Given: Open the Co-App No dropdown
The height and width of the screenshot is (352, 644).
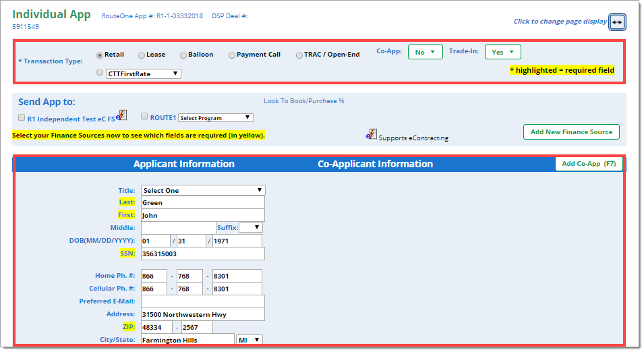Looking at the screenshot, I should [425, 52].
